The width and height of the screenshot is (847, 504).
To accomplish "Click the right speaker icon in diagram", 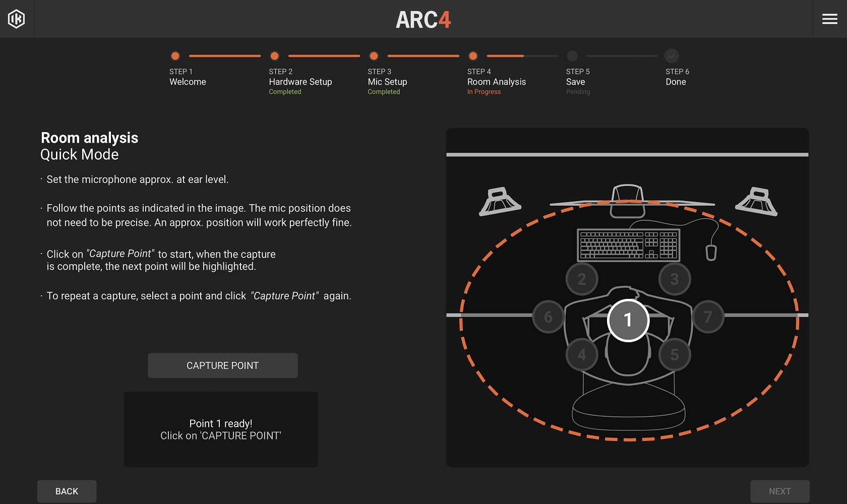I will [756, 202].
